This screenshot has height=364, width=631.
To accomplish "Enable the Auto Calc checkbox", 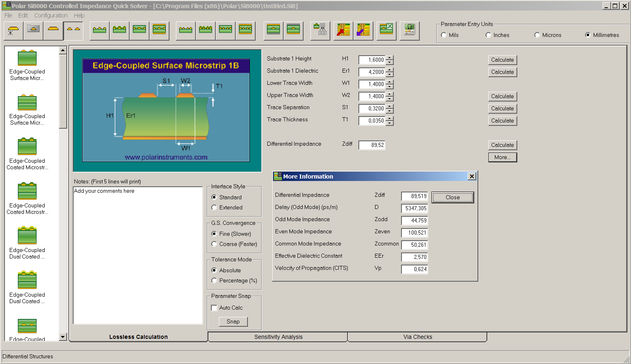I will coord(214,308).
